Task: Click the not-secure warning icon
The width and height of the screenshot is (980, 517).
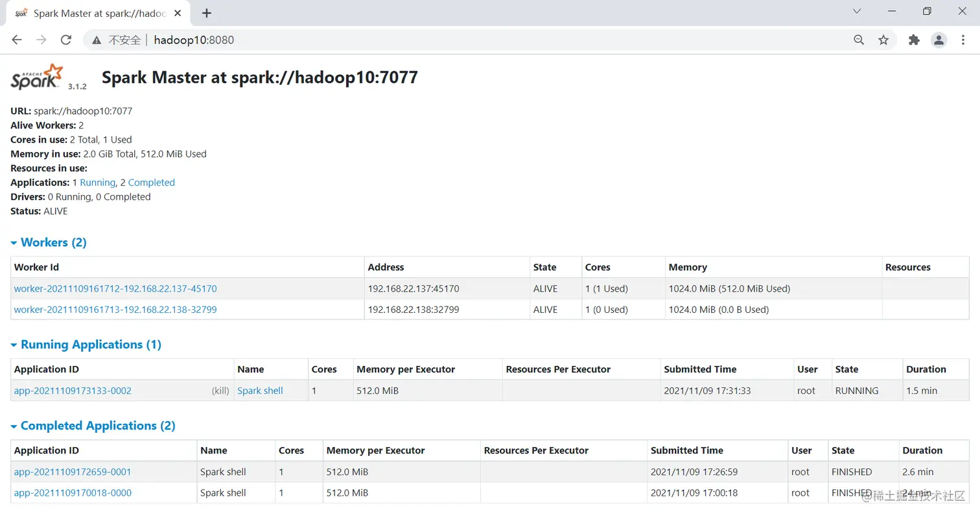Action: pyautogui.click(x=97, y=40)
